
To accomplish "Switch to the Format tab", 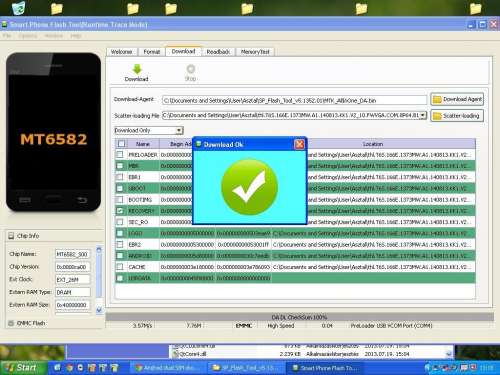I will [152, 52].
